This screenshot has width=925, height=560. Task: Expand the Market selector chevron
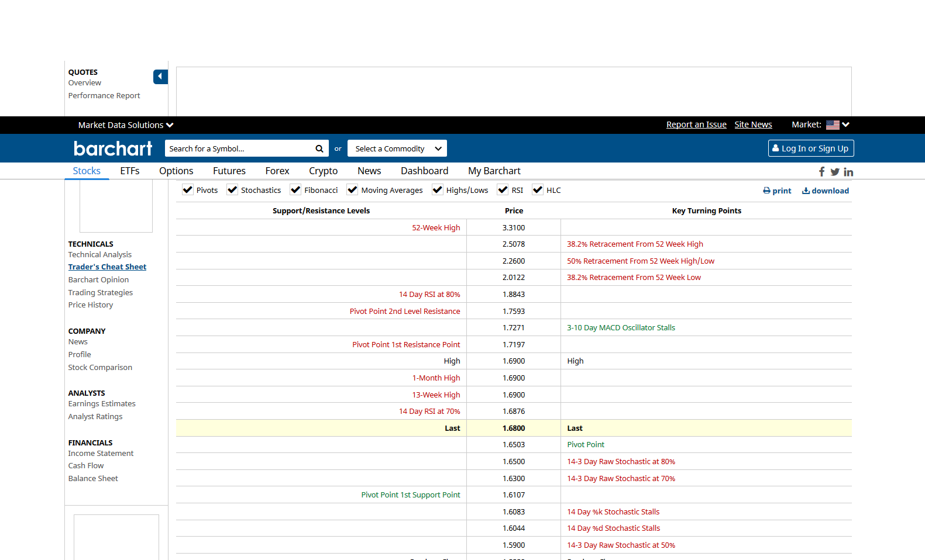(846, 125)
